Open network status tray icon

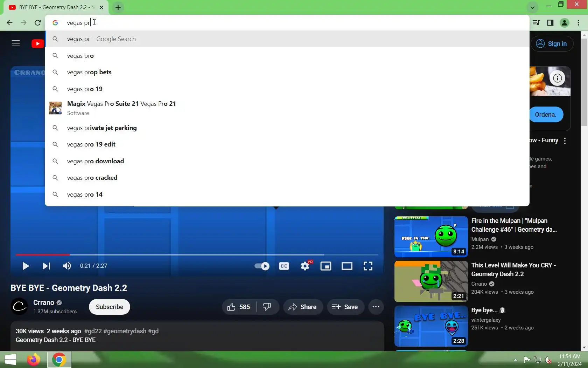point(538,360)
